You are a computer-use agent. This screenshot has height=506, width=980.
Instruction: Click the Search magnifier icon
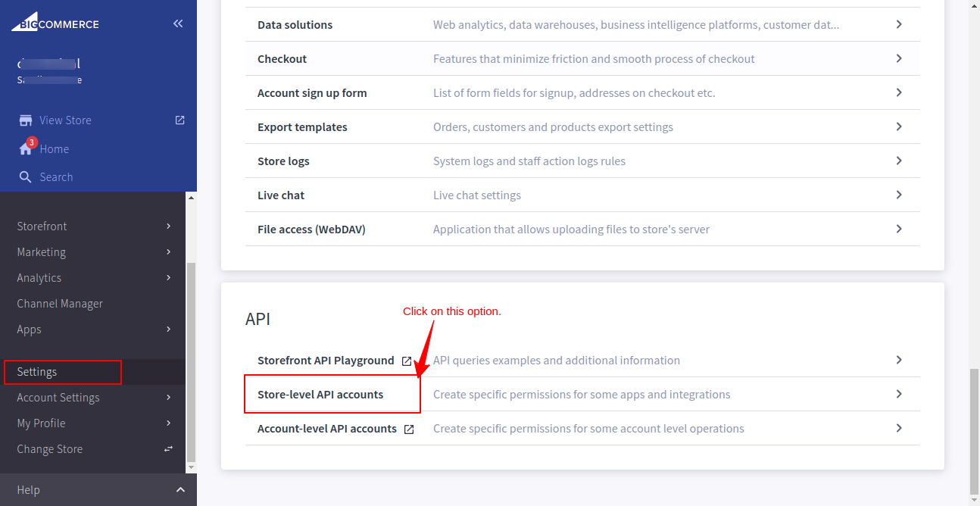click(x=25, y=177)
